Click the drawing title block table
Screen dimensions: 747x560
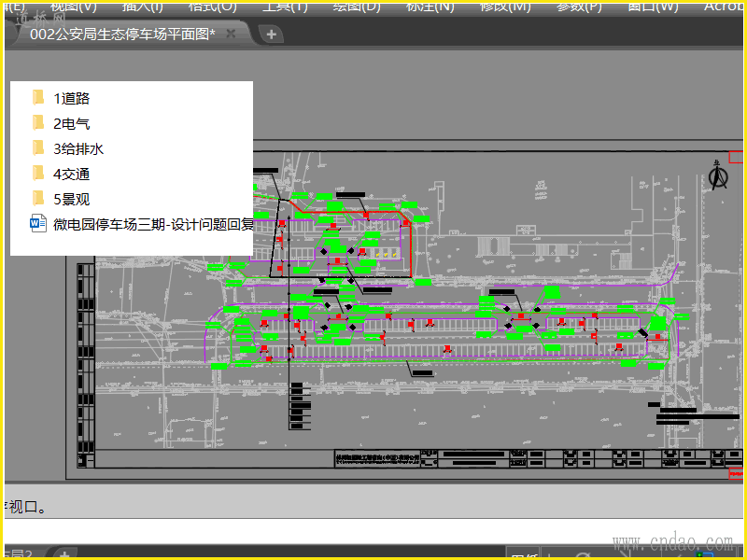(539, 458)
